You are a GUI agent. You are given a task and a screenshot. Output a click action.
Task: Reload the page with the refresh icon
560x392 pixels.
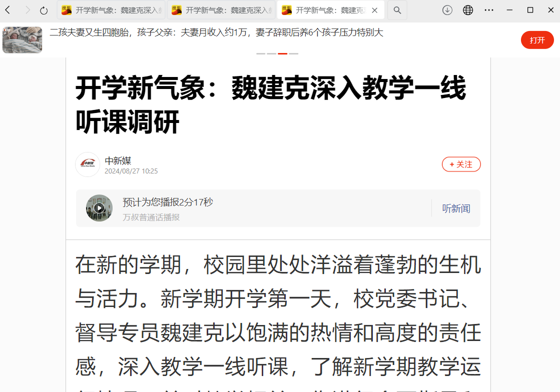44,10
